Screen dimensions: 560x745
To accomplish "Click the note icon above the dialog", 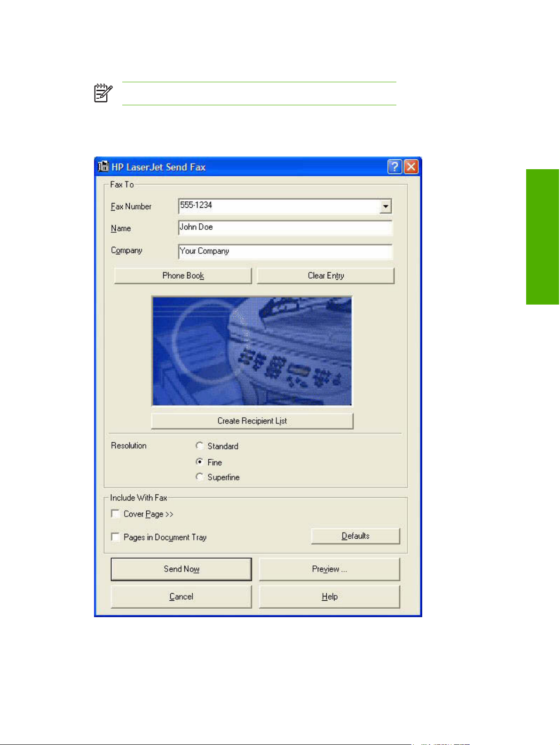I will coord(103,93).
